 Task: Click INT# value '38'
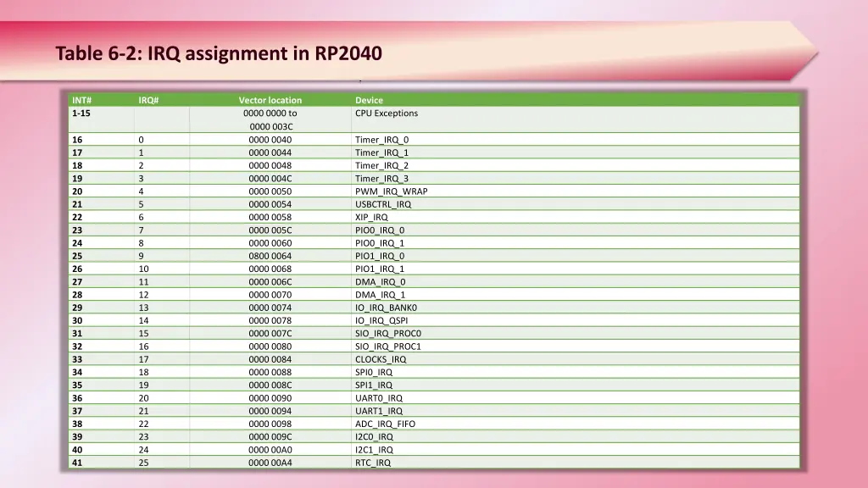click(77, 424)
